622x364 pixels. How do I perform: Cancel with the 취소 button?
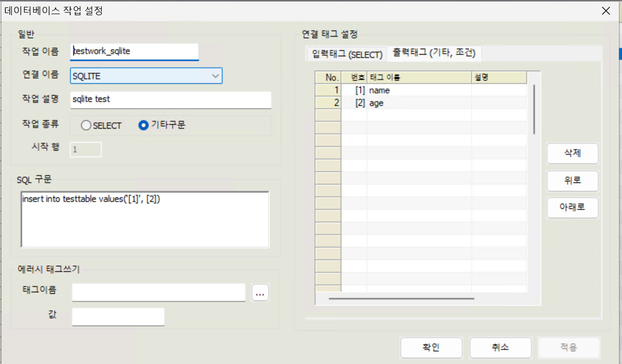(x=500, y=347)
